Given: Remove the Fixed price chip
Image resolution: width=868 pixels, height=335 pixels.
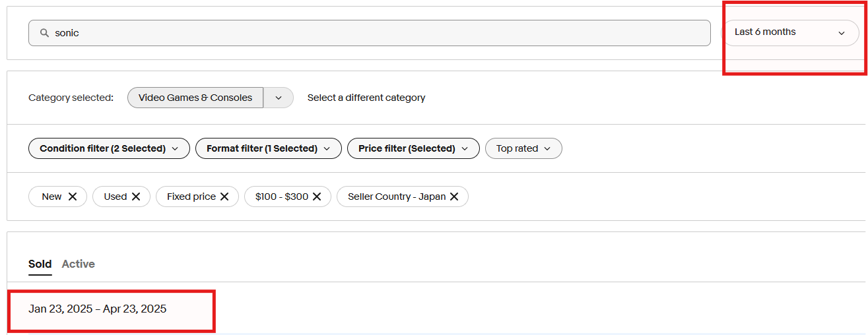Looking at the screenshot, I should coord(224,197).
